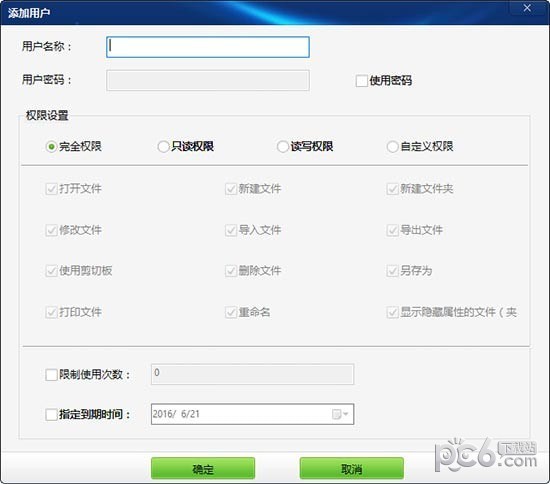Click the 确定 button
Screen dimensions: 550x484
pyautogui.click(x=203, y=469)
